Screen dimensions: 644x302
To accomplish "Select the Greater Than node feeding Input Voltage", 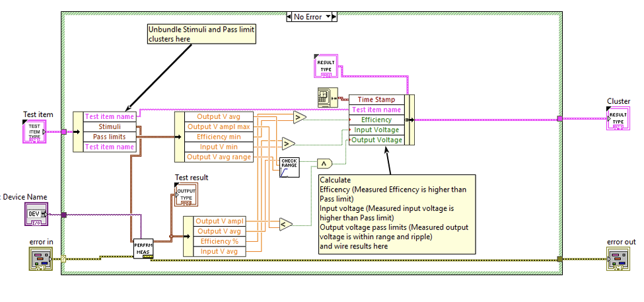I will coord(289,143).
